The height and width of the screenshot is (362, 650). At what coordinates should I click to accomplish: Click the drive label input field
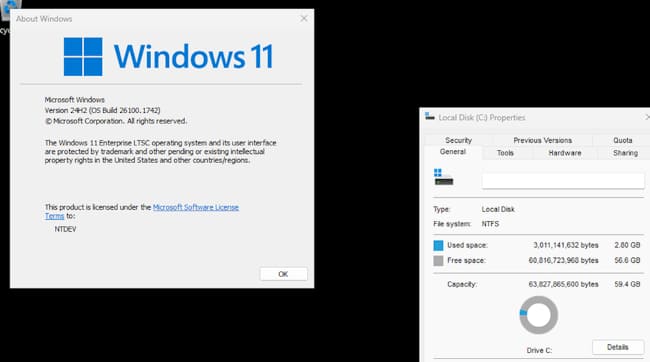point(563,181)
